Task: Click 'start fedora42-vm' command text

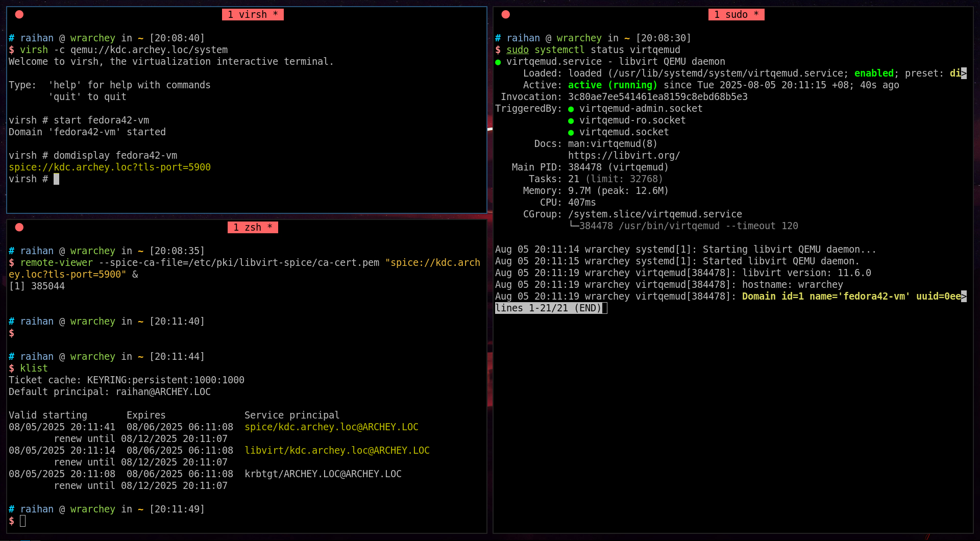Action: click(x=102, y=120)
